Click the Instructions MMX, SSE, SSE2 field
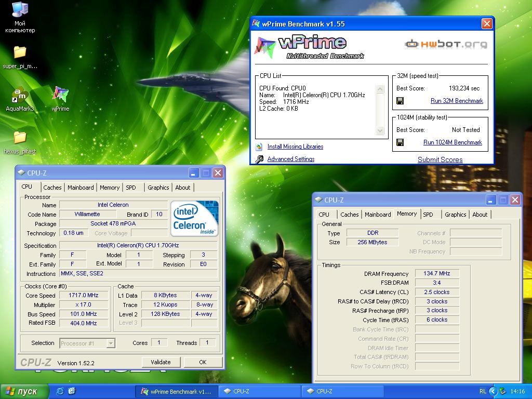The image size is (532, 399). click(138, 273)
